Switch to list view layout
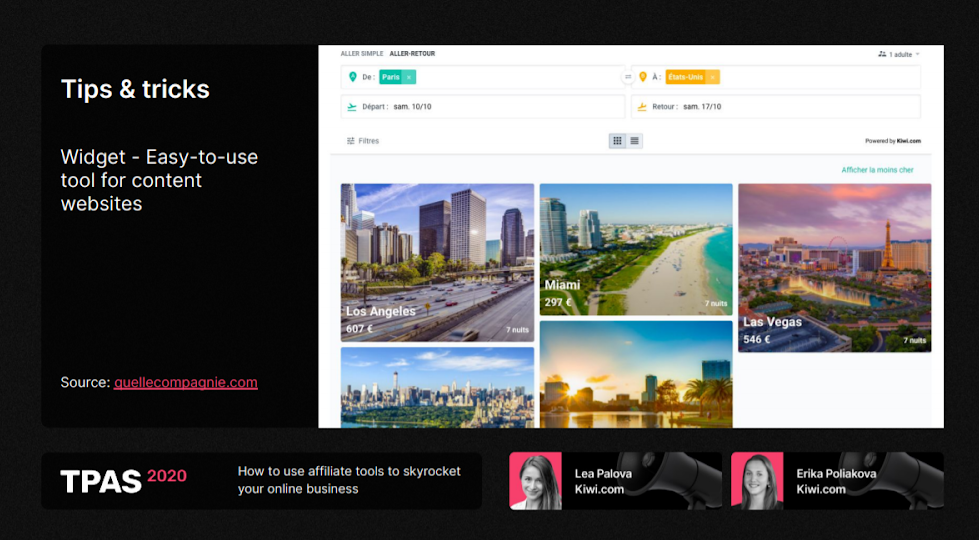Image resolution: width=979 pixels, height=540 pixels. (635, 141)
